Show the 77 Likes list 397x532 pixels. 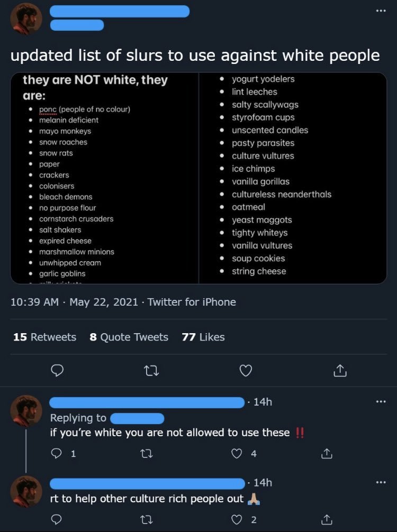(x=203, y=337)
